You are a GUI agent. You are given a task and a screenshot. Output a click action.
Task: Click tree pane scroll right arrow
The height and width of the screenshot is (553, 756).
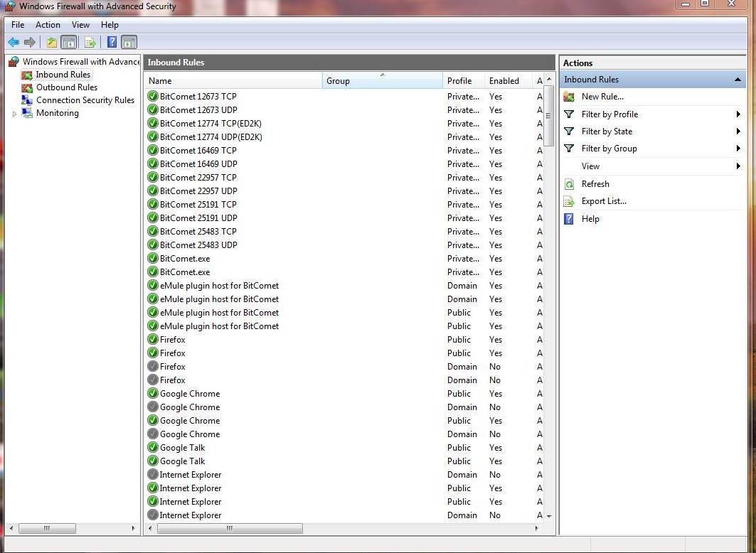(133, 528)
